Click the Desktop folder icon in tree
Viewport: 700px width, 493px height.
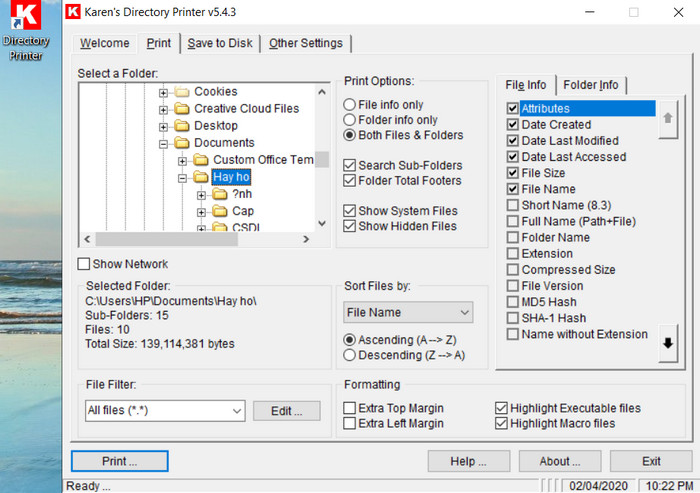click(x=182, y=126)
